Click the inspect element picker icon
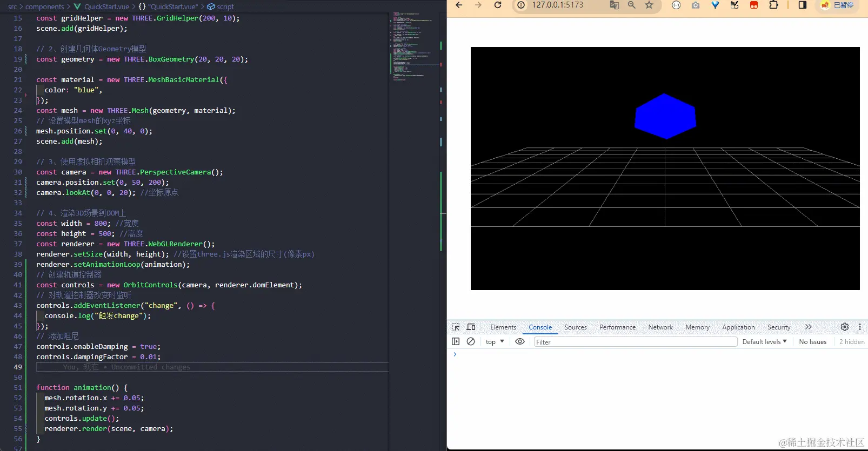Viewport: 868px width, 451px height. click(x=456, y=327)
